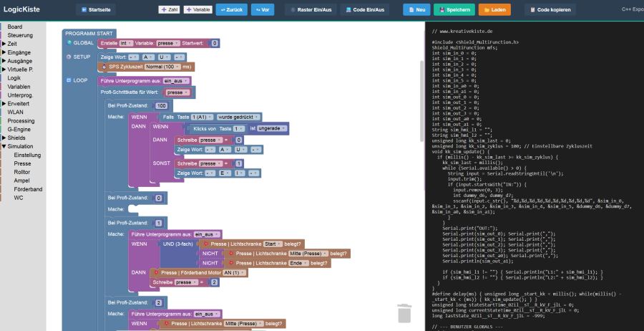Viewport: 644px width, 331px height.
Task: Toggle Raster Ein/Aus grid
Action: 311,9
